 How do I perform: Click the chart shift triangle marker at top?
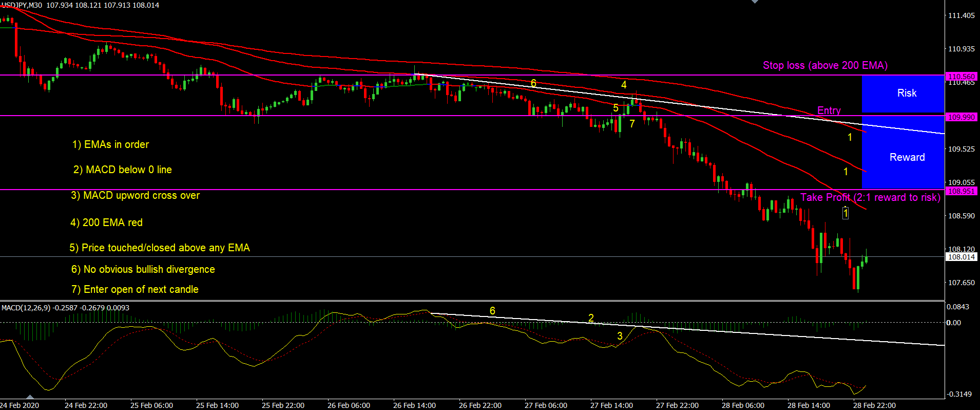(755, 2)
